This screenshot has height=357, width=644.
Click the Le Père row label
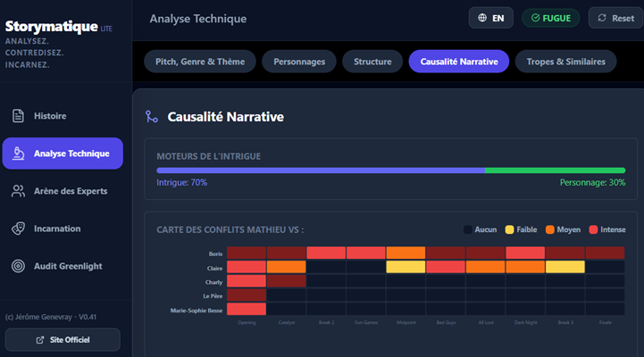tap(213, 296)
